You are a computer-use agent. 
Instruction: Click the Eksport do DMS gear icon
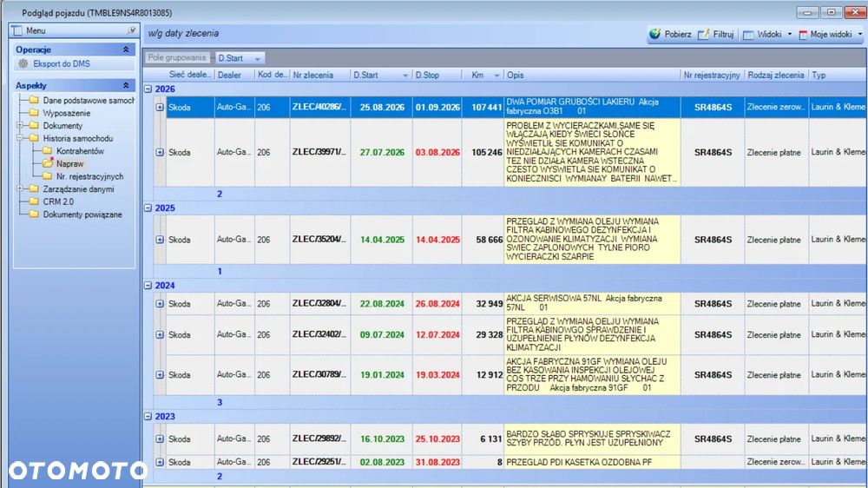pyautogui.click(x=23, y=63)
